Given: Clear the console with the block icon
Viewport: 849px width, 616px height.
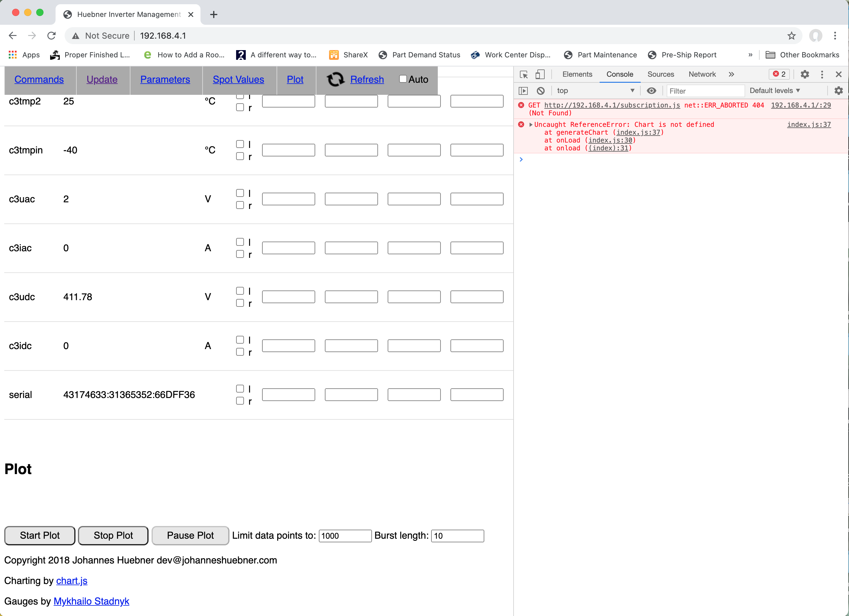Looking at the screenshot, I should click(540, 91).
